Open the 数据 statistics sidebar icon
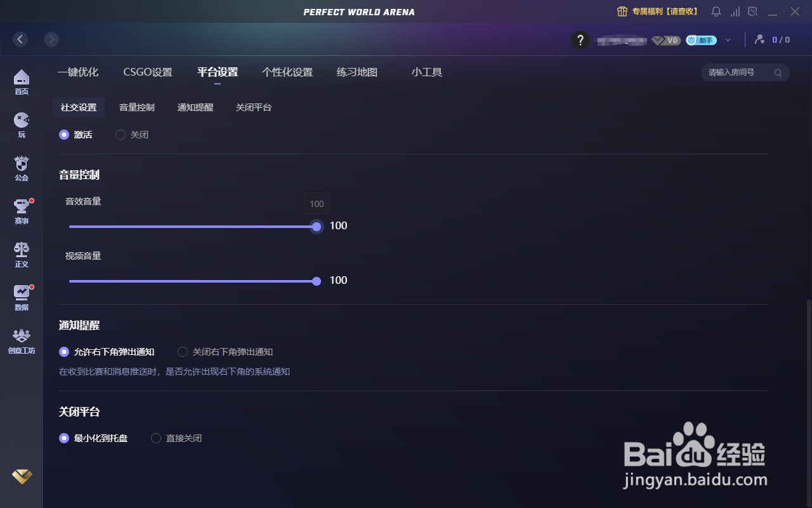812x508 pixels. tap(22, 298)
